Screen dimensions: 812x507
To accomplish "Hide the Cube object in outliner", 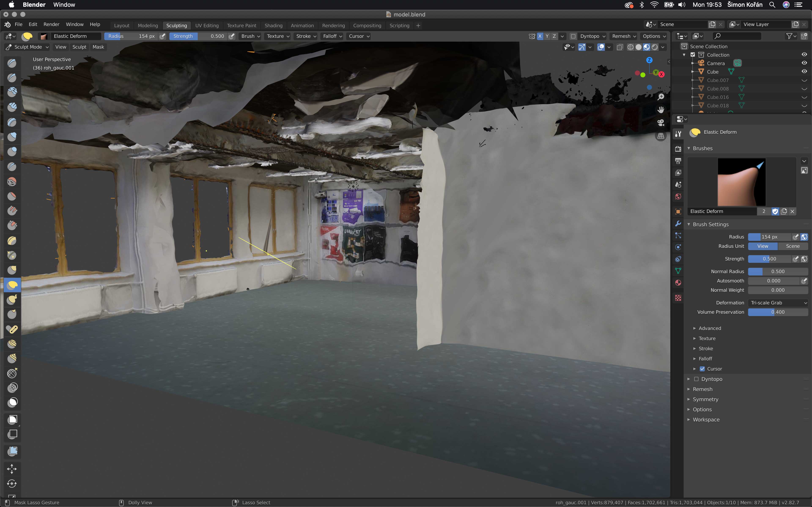I will coord(804,71).
